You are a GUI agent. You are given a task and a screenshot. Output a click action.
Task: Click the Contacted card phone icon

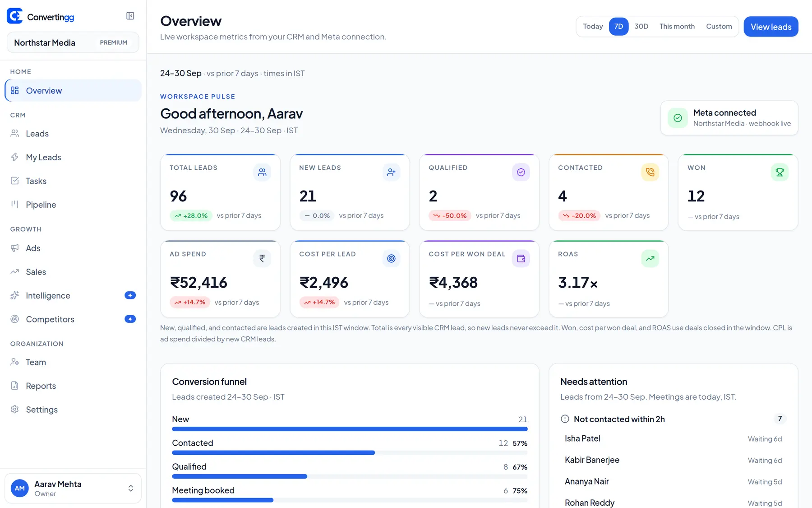pos(650,172)
